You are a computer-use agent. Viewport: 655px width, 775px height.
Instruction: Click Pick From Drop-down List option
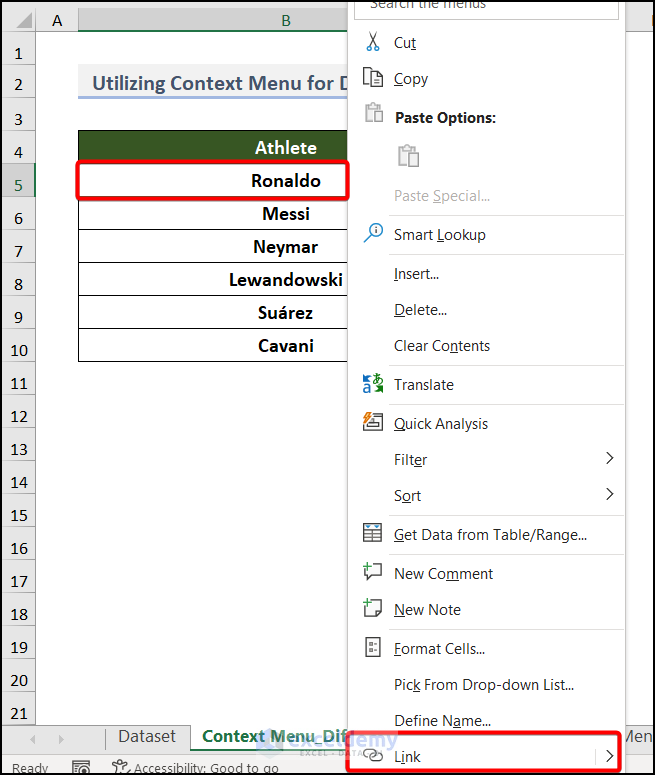coord(484,685)
